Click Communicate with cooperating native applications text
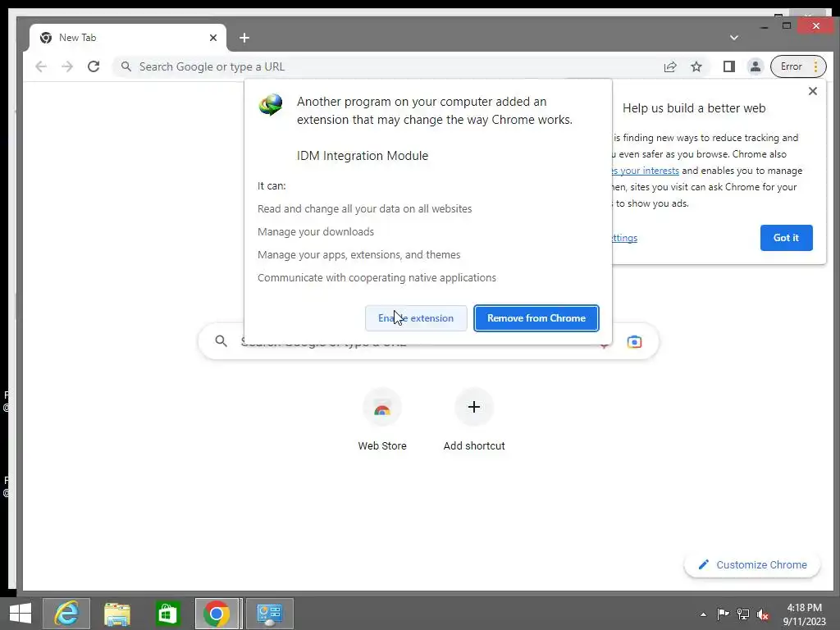 [x=377, y=278]
